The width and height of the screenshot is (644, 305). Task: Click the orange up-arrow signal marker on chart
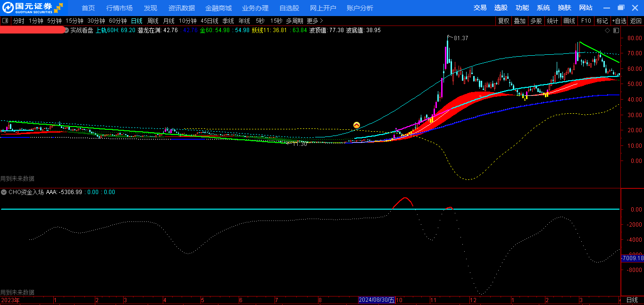pos(357,125)
